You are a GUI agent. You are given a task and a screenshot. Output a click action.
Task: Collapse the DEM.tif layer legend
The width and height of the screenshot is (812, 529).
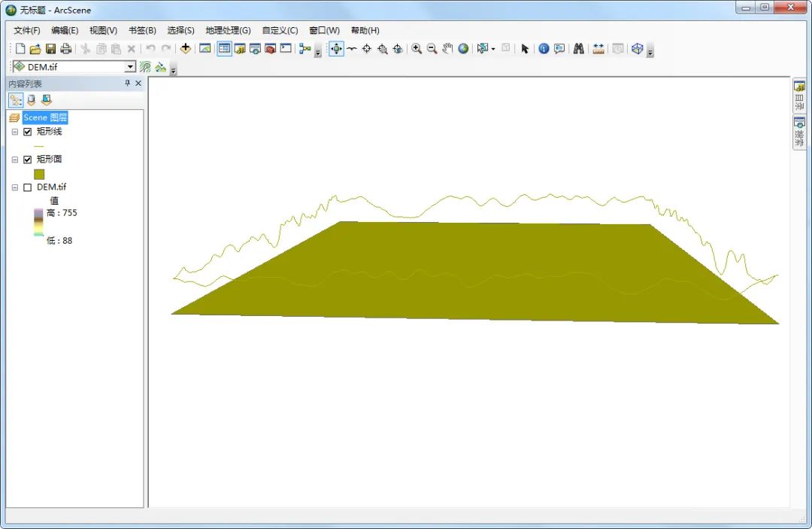[x=15, y=187]
